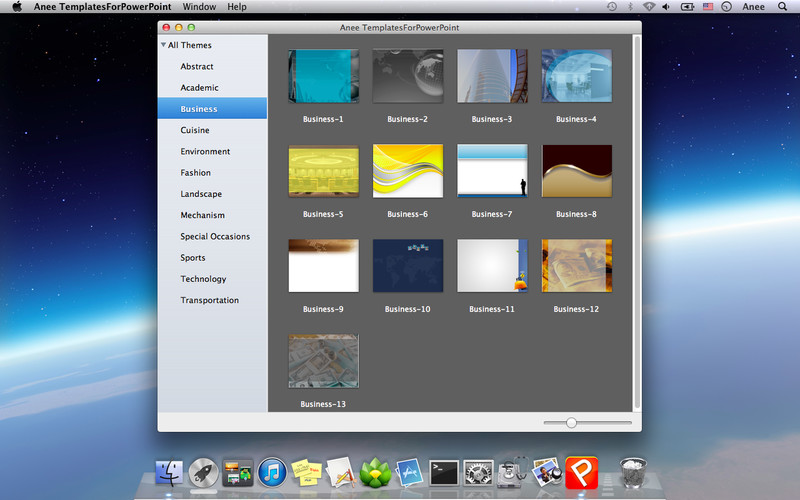Collapse the All Themes disclosure triangle

(163, 45)
